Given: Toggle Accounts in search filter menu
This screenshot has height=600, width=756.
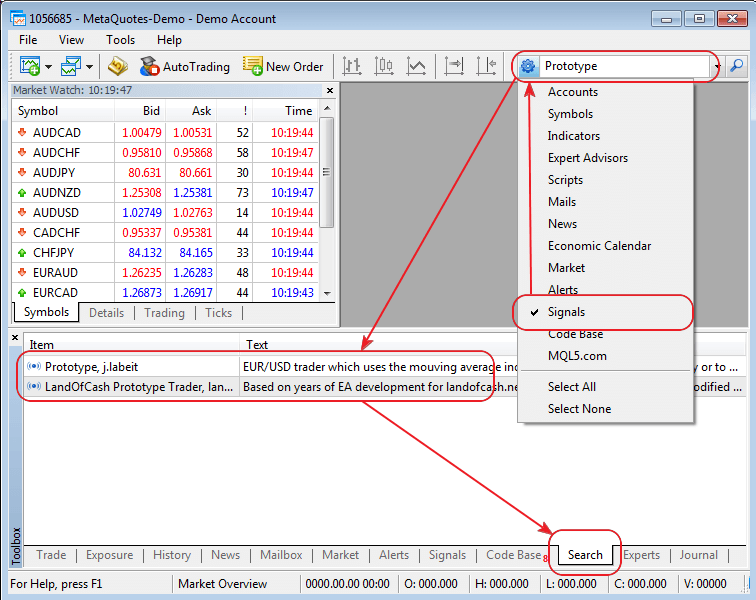Looking at the screenshot, I should coord(606,92).
